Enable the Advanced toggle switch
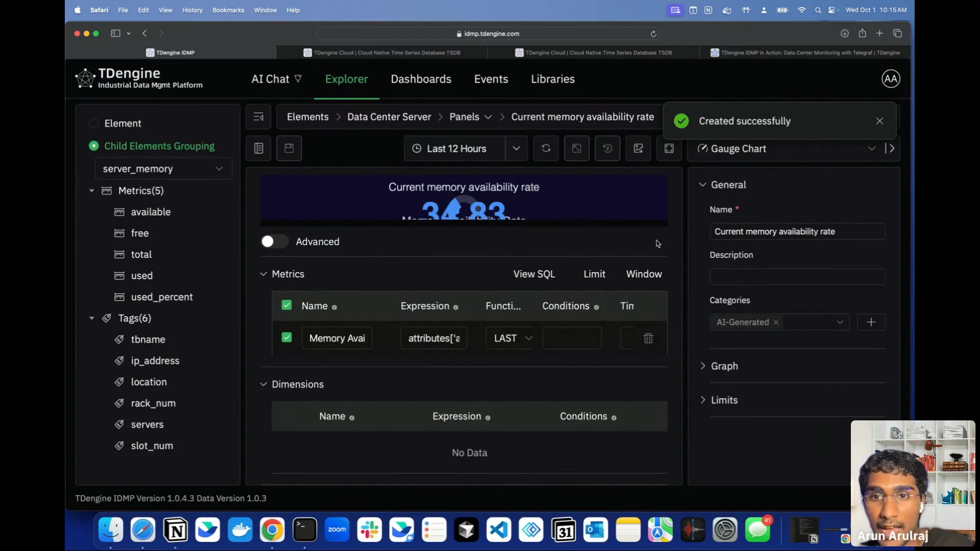Screen dimensions: 980x551 pyautogui.click(x=274, y=242)
